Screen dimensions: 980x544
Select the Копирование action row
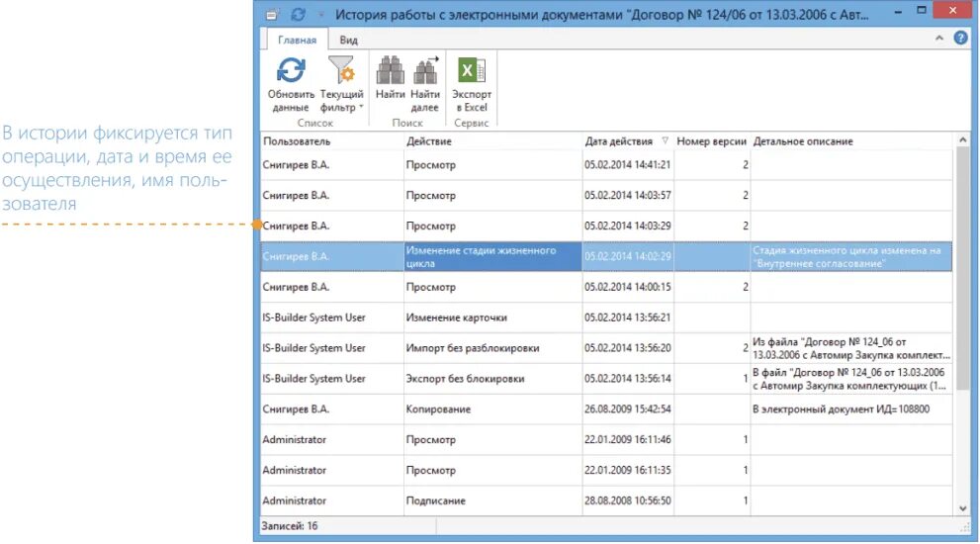(x=606, y=409)
